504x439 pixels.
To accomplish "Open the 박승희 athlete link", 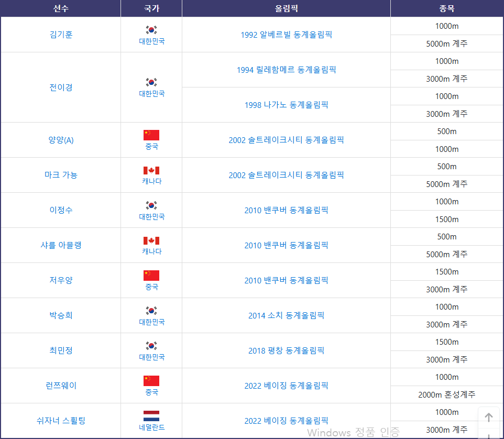I will coord(61,315).
